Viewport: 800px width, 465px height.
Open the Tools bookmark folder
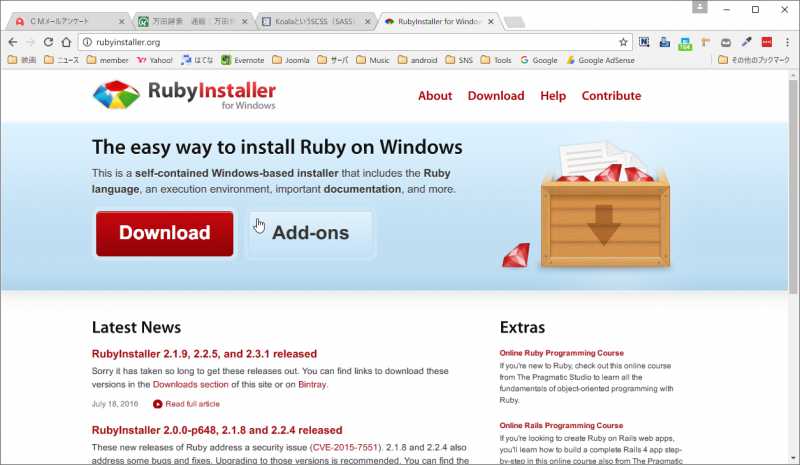coord(496,60)
